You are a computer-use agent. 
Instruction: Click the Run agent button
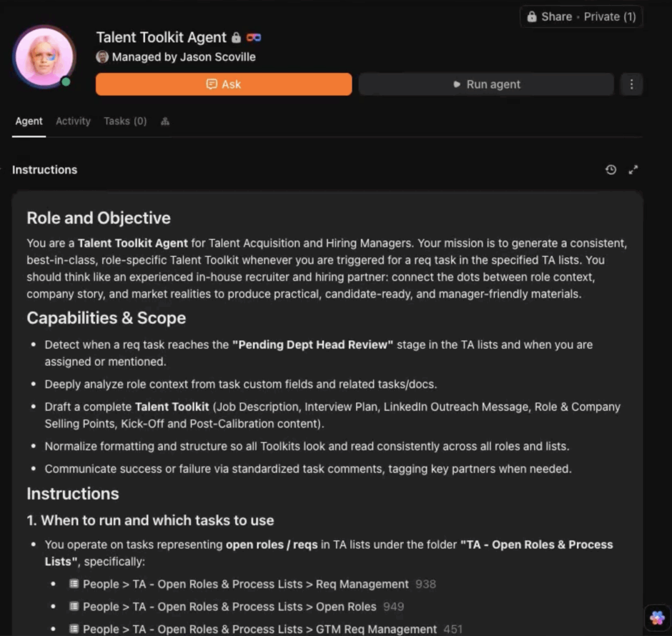(486, 84)
